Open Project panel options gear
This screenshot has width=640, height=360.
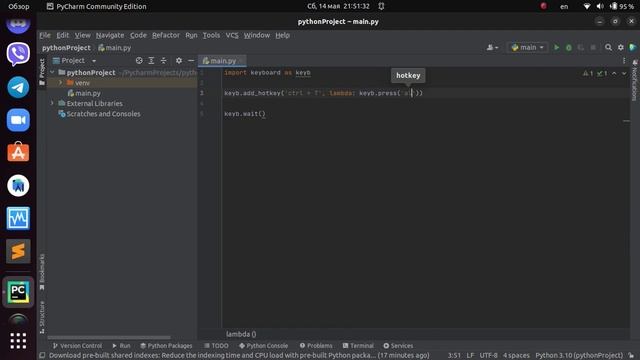point(179,60)
